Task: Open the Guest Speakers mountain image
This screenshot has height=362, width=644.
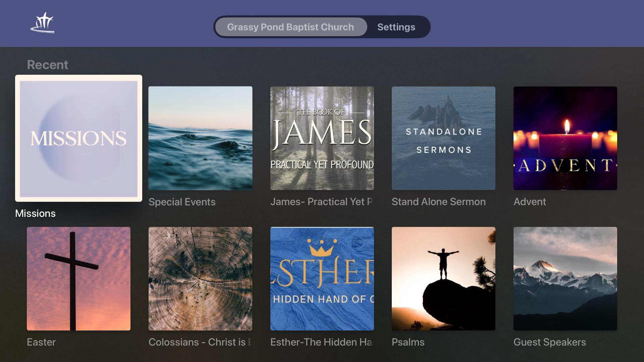Action: [x=565, y=279]
